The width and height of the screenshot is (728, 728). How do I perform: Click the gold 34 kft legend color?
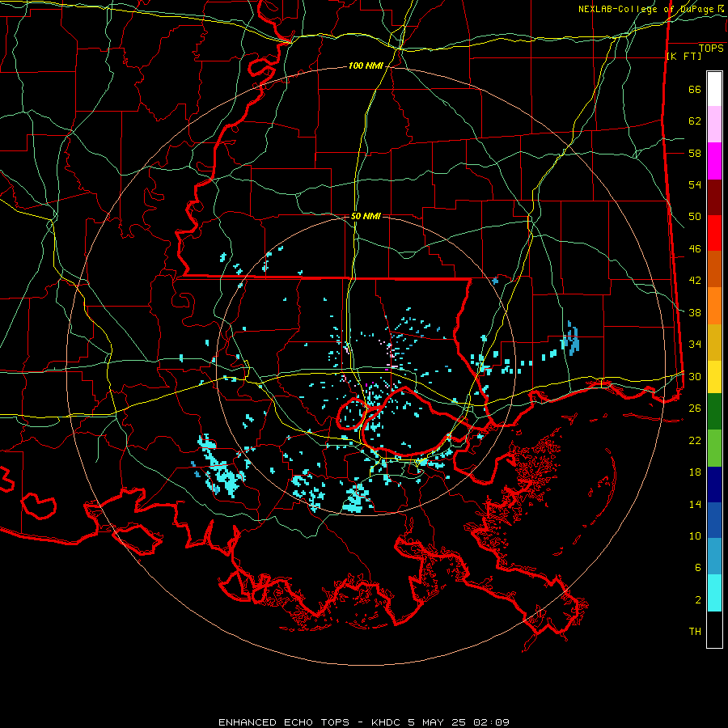pos(714,342)
